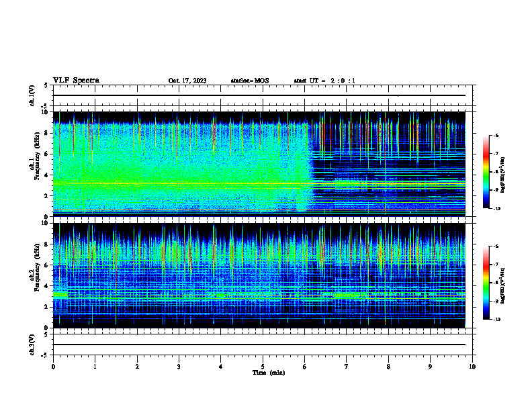Screen dimensions: 532x411
Task: Click the 'ch.3(V)' axis label
Action: 32,345
